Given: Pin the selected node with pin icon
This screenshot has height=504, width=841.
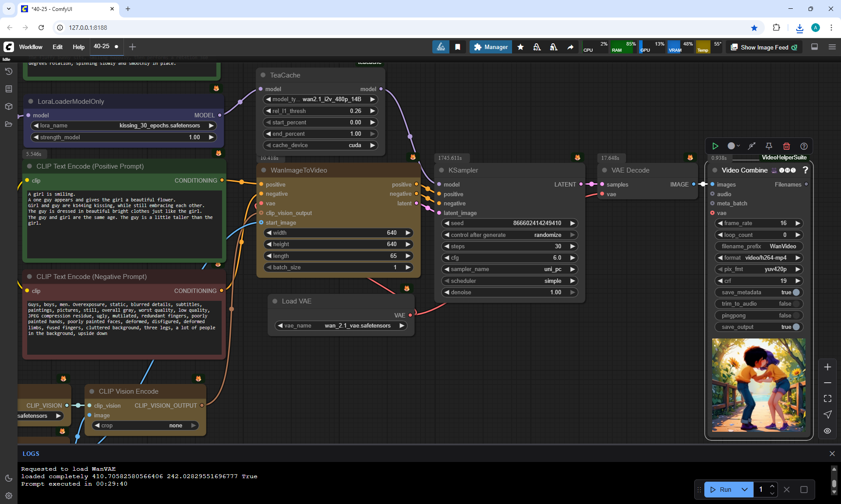Looking at the screenshot, I should [769, 146].
